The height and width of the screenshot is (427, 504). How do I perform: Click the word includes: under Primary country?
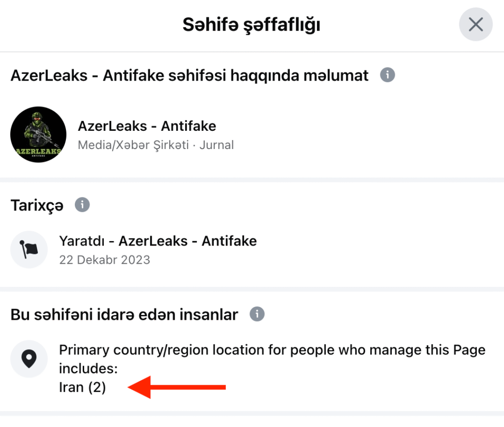click(88, 369)
